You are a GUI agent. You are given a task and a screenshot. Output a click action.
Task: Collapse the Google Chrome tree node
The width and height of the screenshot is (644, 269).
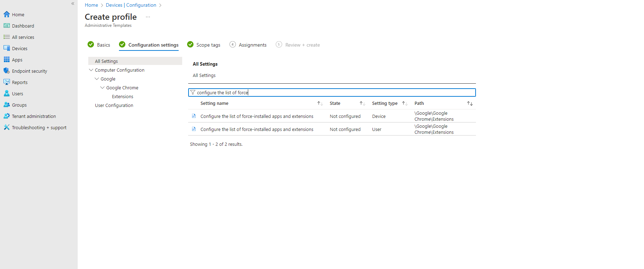pyautogui.click(x=102, y=88)
